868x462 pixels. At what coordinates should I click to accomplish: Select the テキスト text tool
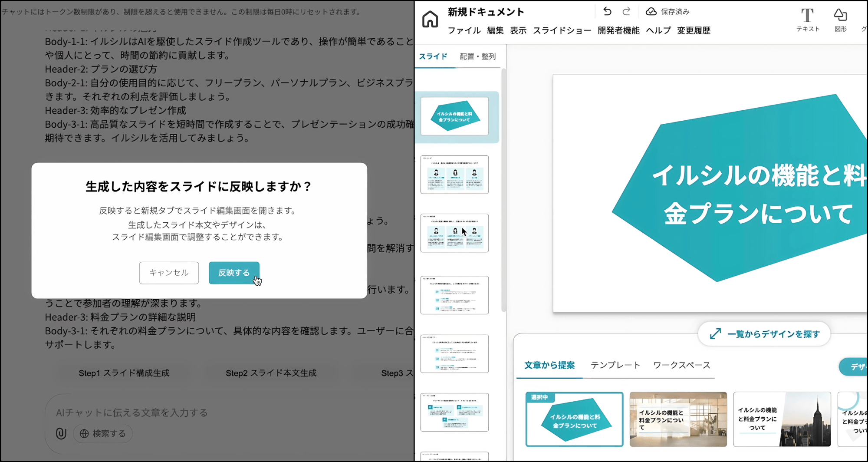(x=807, y=20)
